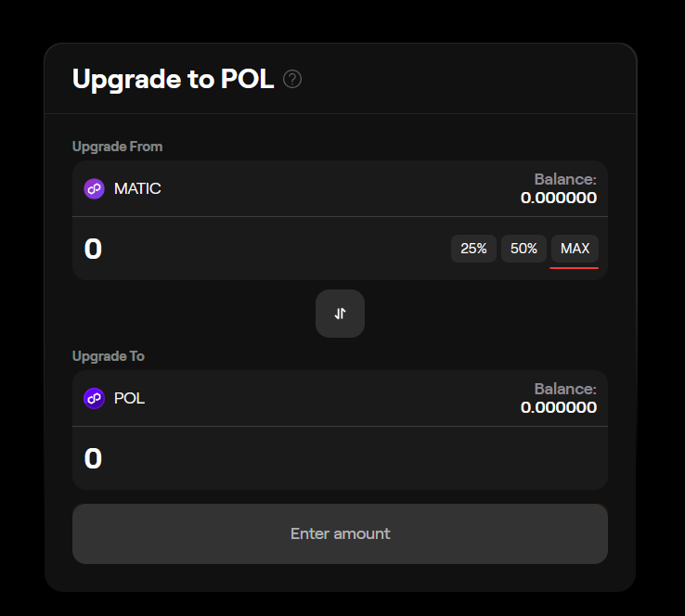Swap direction with the arrows button
Screen dimensions: 685x616
340,314
